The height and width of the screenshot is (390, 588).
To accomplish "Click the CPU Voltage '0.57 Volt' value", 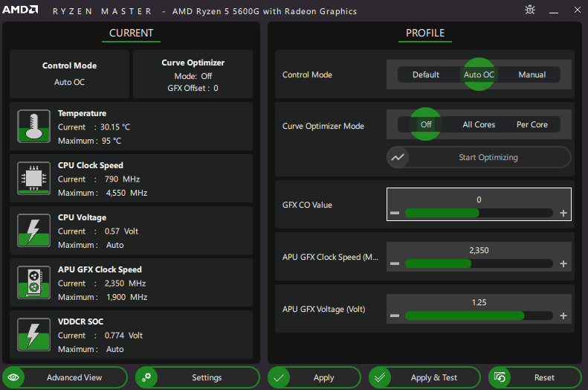I will coord(121,231).
